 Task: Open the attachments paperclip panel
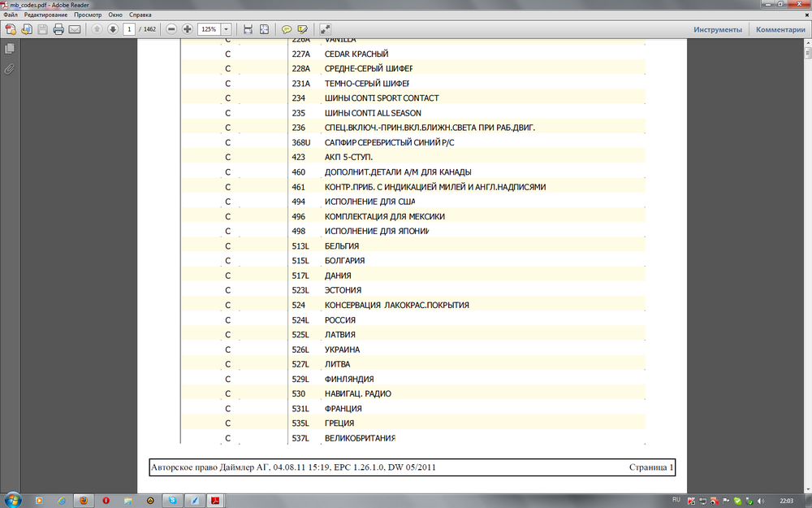point(10,69)
